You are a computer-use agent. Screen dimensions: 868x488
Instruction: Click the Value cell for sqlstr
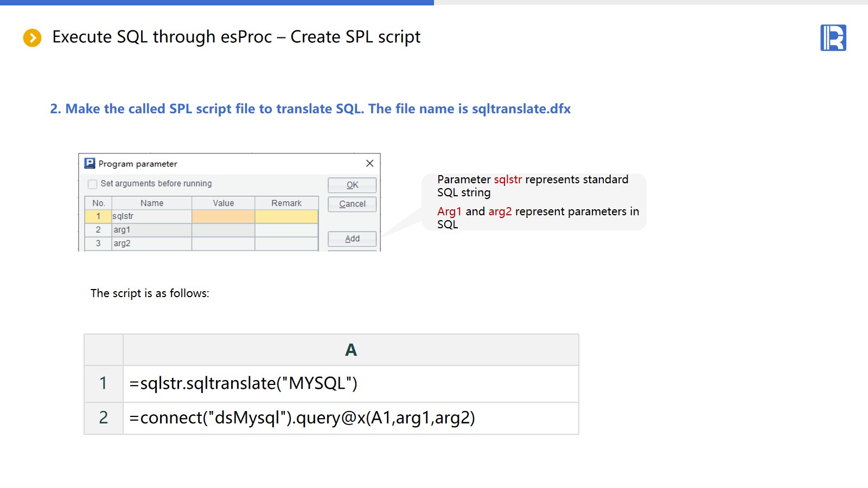click(223, 216)
